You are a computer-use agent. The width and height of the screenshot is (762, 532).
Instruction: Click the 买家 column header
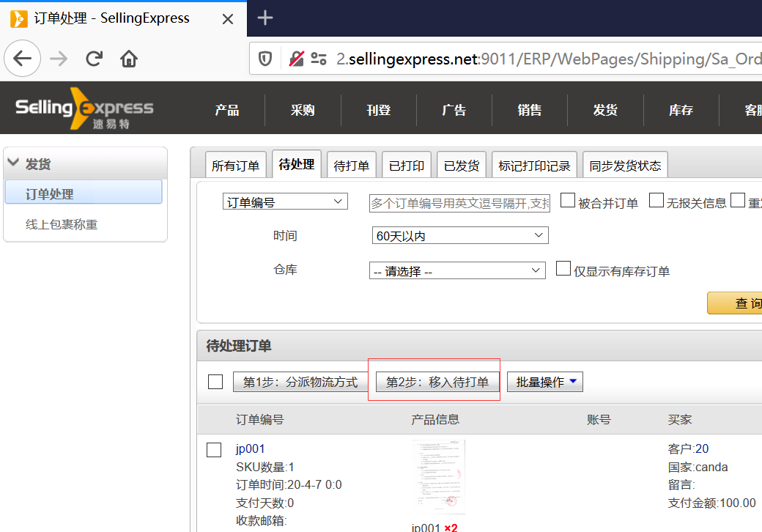679,419
